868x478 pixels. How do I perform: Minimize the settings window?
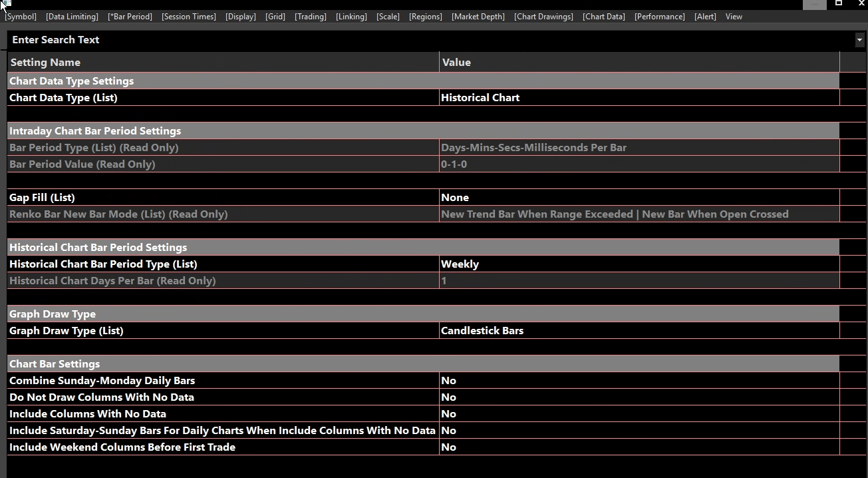coord(815,4)
